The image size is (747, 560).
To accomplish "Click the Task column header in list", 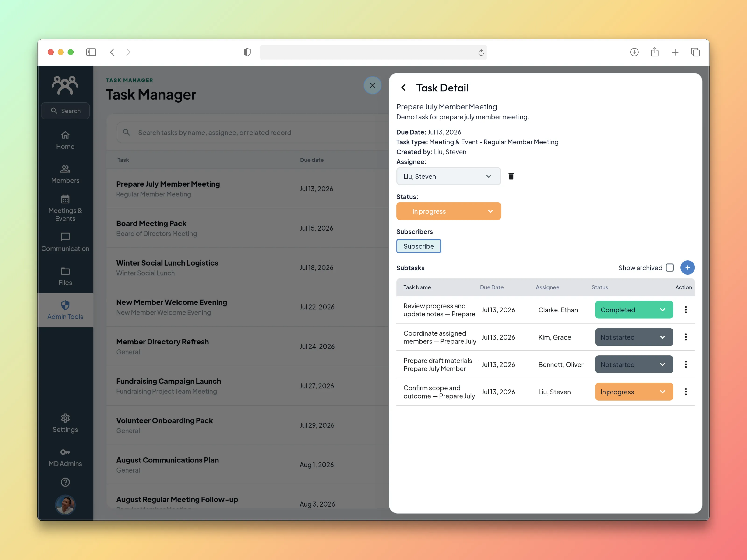I will [x=123, y=160].
